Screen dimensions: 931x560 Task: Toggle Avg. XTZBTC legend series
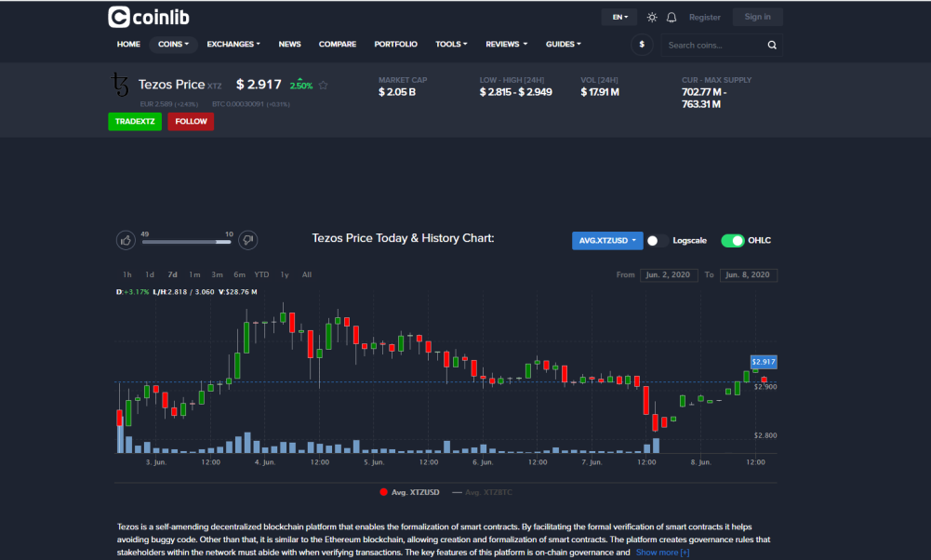[482, 492]
